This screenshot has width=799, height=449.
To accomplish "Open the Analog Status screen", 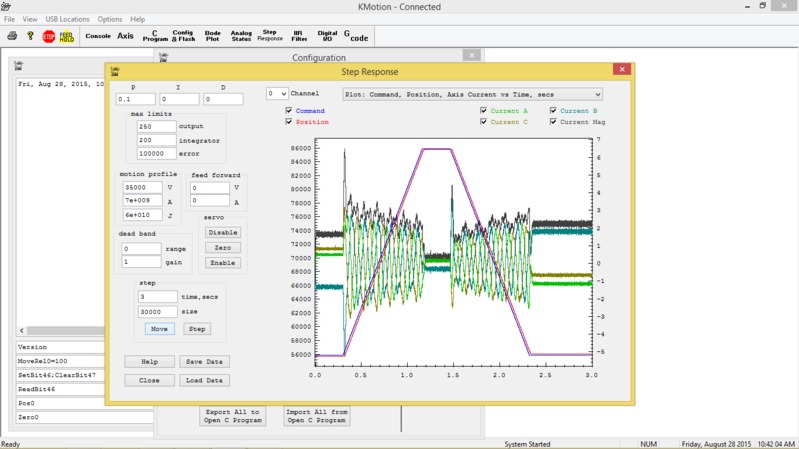I will [x=241, y=36].
